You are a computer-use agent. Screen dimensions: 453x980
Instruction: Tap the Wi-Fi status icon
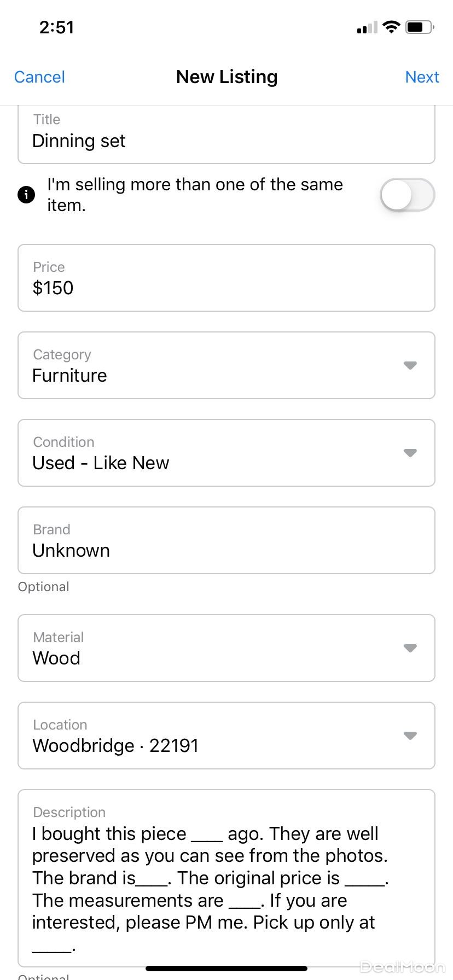pyautogui.click(x=391, y=27)
